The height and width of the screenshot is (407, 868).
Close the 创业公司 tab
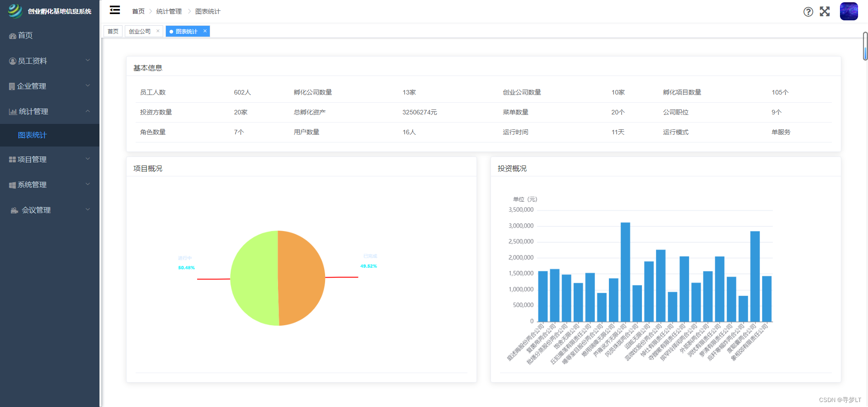[158, 31]
